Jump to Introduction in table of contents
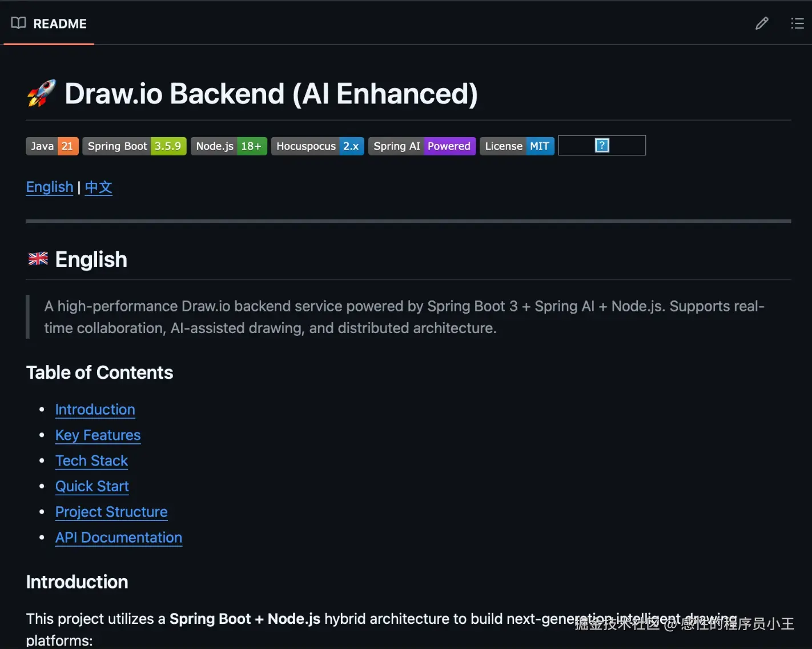The width and height of the screenshot is (812, 649). pos(95,410)
